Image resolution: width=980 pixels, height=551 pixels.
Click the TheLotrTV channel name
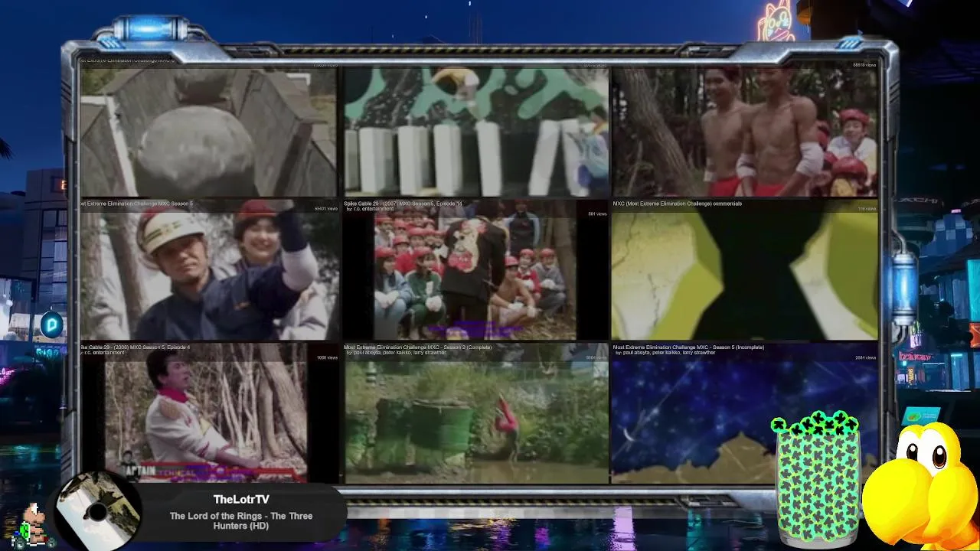pyautogui.click(x=241, y=500)
